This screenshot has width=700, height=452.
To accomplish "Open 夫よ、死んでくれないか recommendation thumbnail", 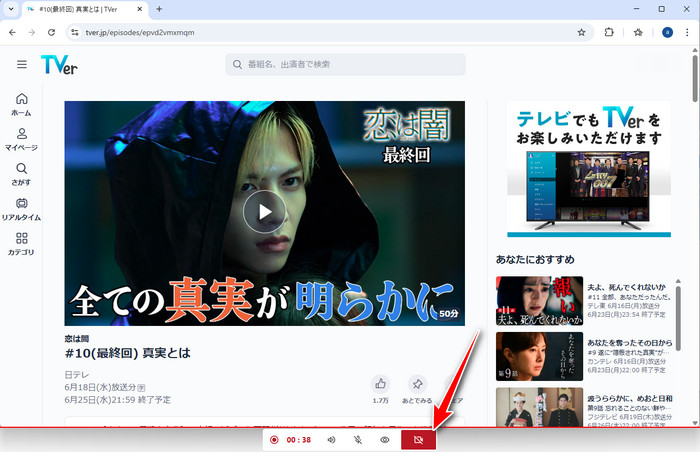I will pos(539,301).
